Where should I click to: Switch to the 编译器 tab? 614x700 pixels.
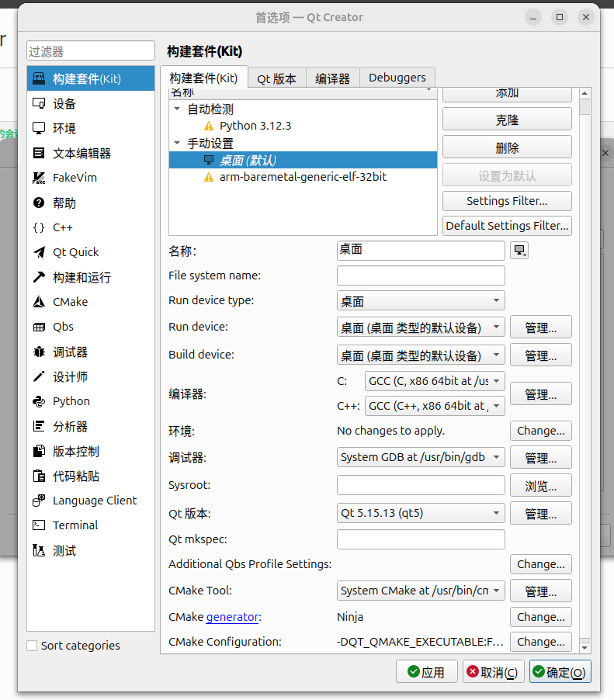pos(332,78)
